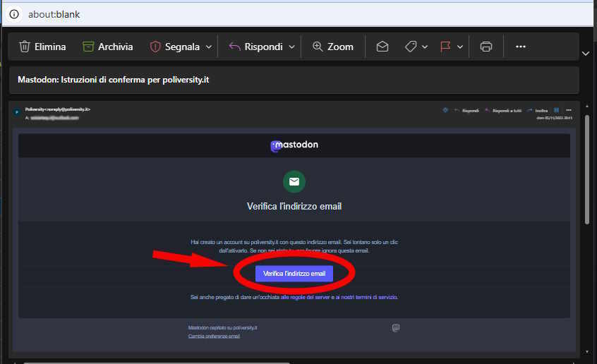Click the Verifica l'indirizzo email heading
Viewport: 597px width, 364px height.
(x=294, y=207)
